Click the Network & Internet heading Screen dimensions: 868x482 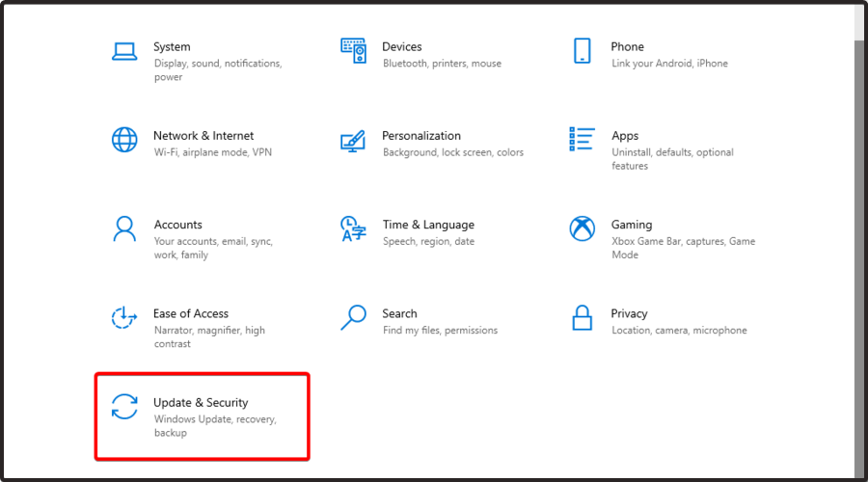(x=203, y=136)
